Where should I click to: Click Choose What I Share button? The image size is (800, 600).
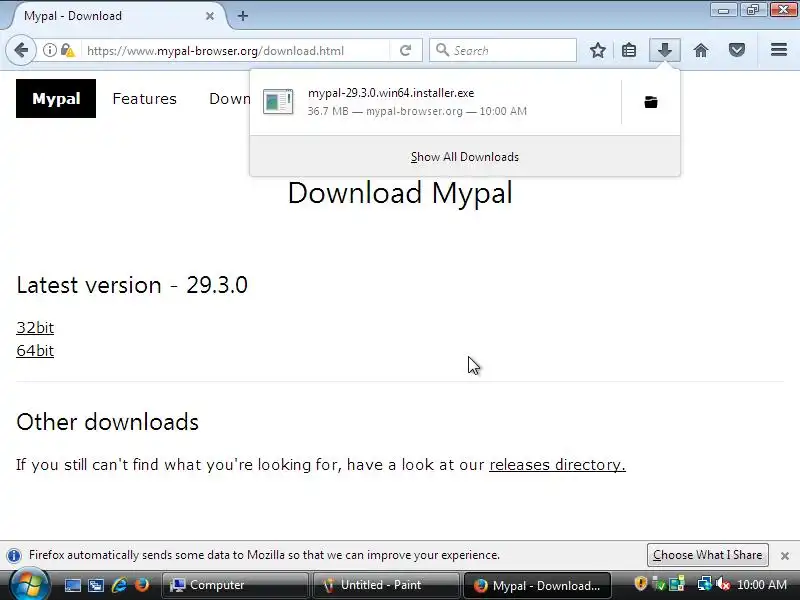[x=708, y=555]
